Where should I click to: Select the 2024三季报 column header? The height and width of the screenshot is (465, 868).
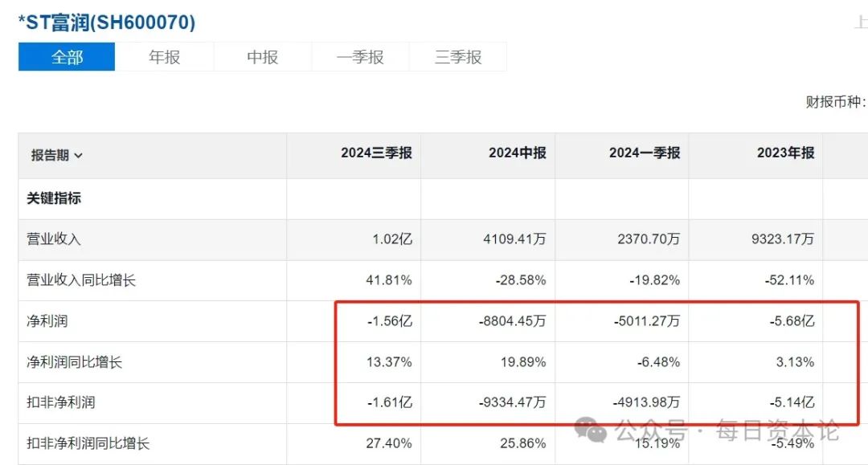376,153
